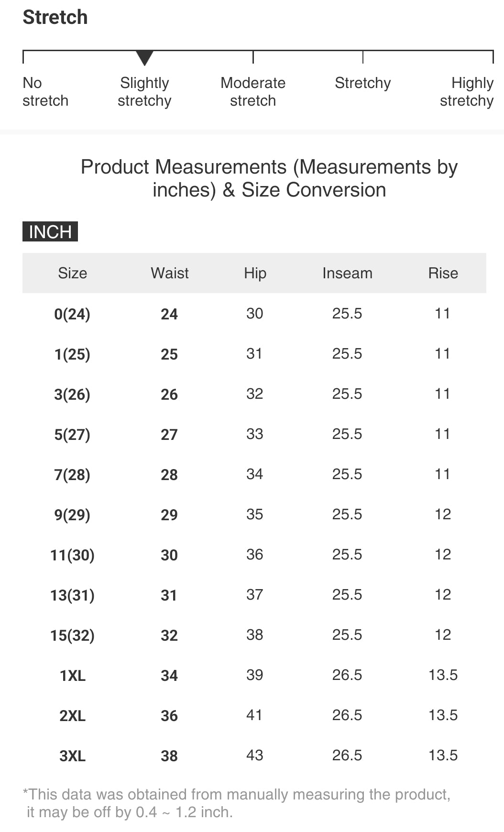Click the Rise column header
The image size is (504, 832).
coord(443,273)
